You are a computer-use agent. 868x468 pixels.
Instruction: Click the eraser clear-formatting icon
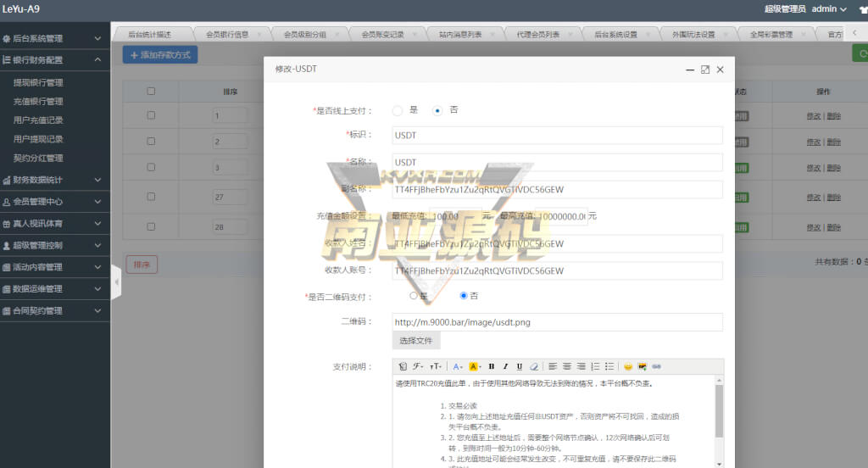[534, 366]
